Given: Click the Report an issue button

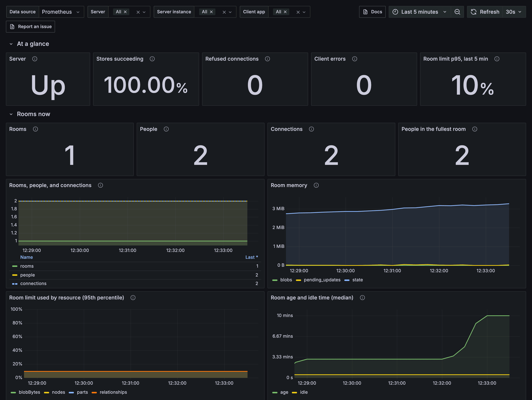Looking at the screenshot, I should (30, 26).
